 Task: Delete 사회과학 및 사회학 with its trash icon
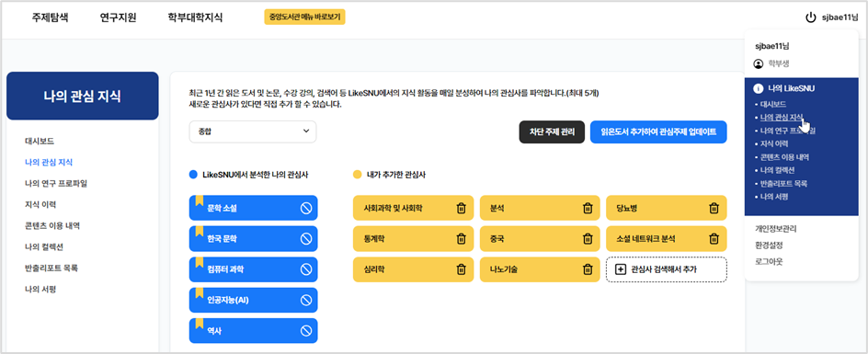point(461,209)
